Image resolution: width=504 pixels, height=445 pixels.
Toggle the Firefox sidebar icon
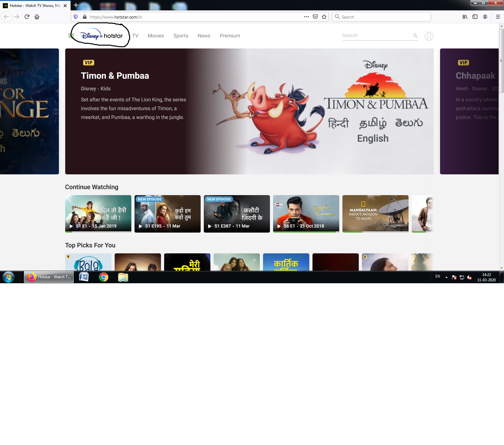475,17
